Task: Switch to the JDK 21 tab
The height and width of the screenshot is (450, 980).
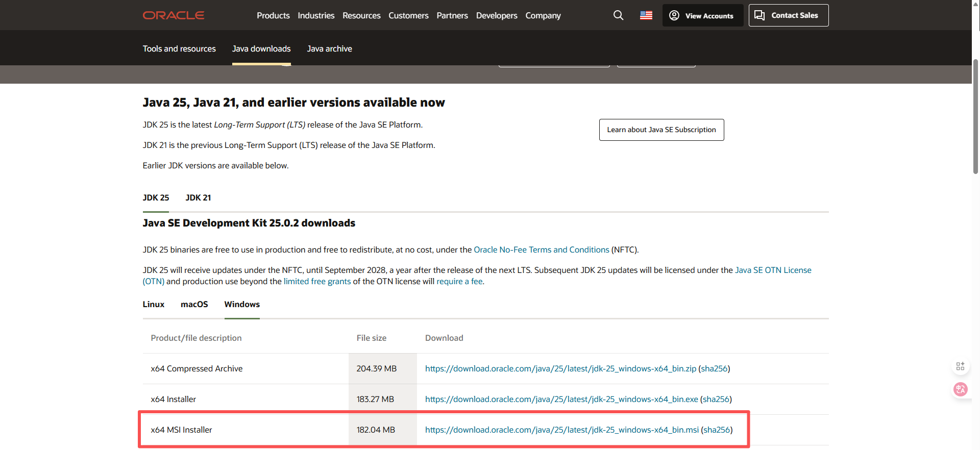Action: coord(198,198)
